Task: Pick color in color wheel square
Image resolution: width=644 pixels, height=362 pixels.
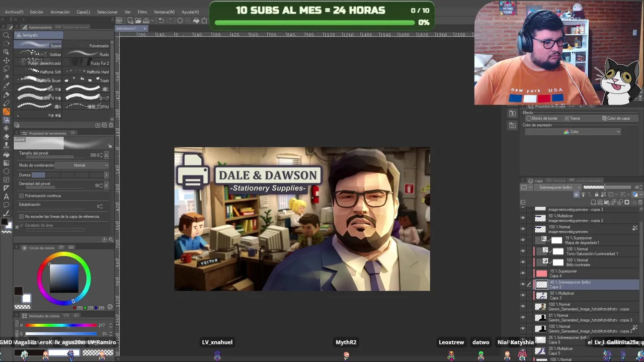Action: click(x=64, y=278)
